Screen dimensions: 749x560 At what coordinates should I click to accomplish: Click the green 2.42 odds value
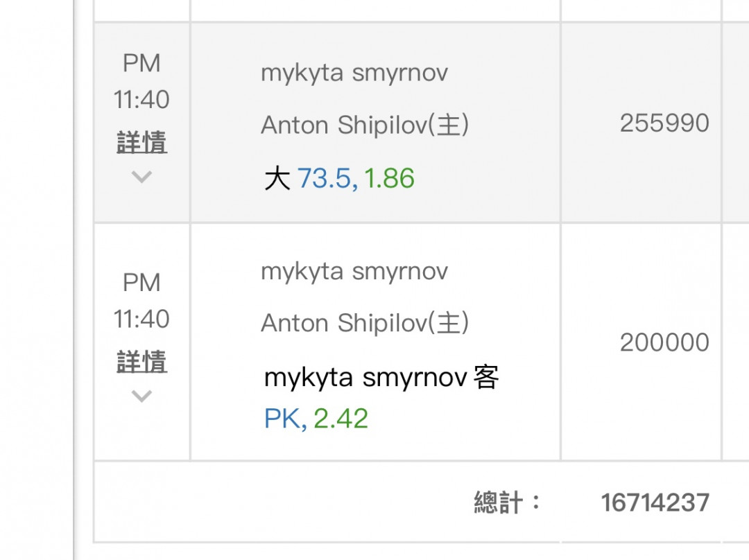click(x=341, y=419)
